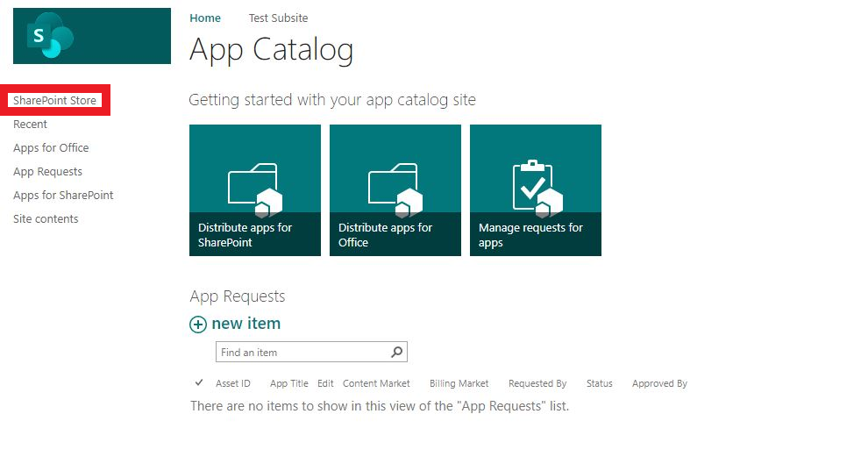Navigate to App Requests in the sidebar
This screenshot has height=471, width=868.
47,172
